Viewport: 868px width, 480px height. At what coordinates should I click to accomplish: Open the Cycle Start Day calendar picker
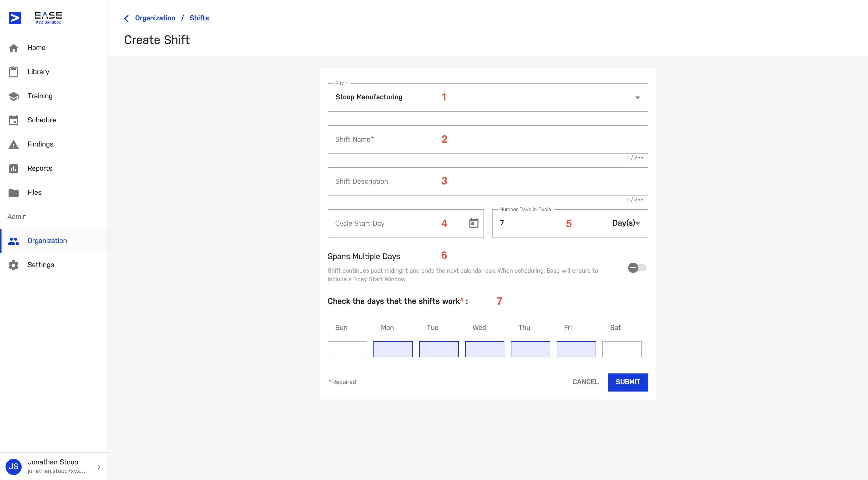click(x=474, y=223)
